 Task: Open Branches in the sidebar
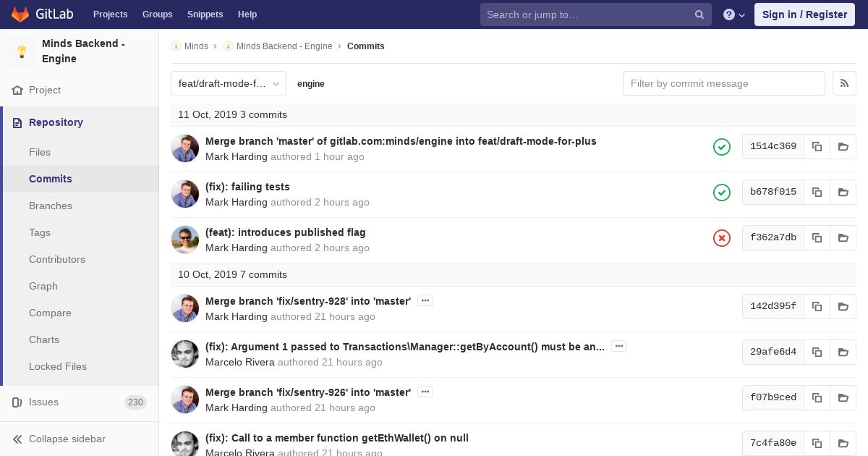(x=51, y=206)
